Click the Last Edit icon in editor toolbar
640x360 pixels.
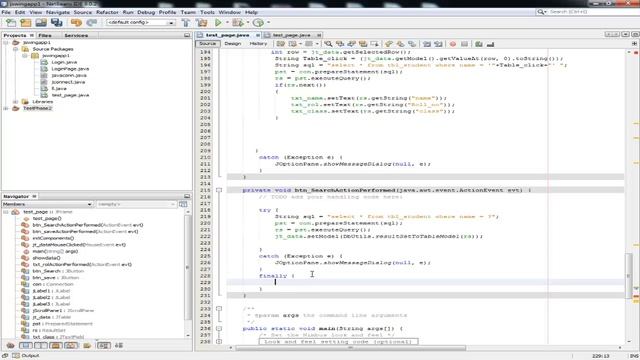click(x=280, y=44)
